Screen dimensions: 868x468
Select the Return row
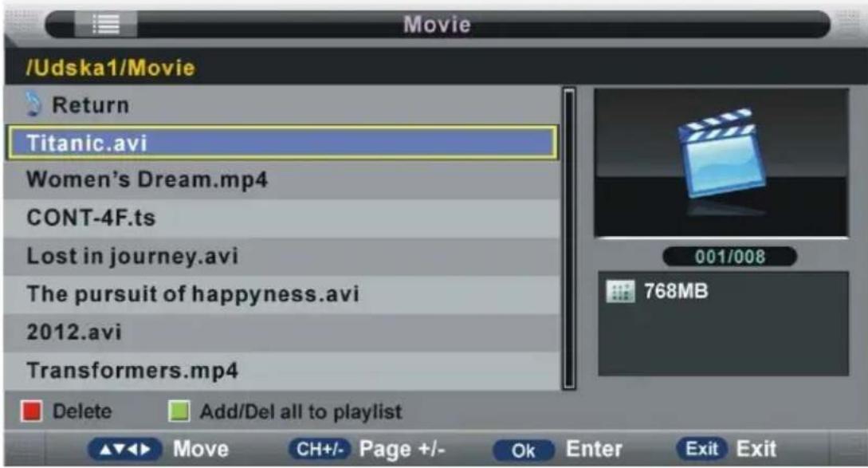(x=282, y=104)
